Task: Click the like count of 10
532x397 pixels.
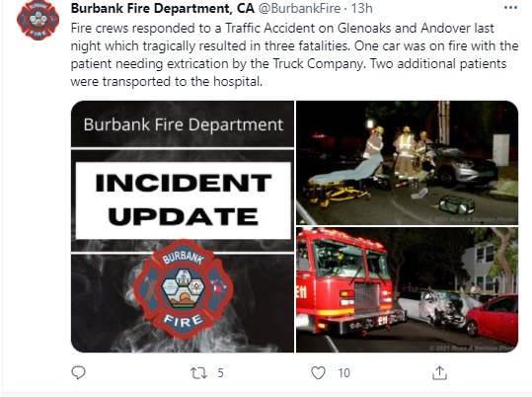Action: pos(343,373)
